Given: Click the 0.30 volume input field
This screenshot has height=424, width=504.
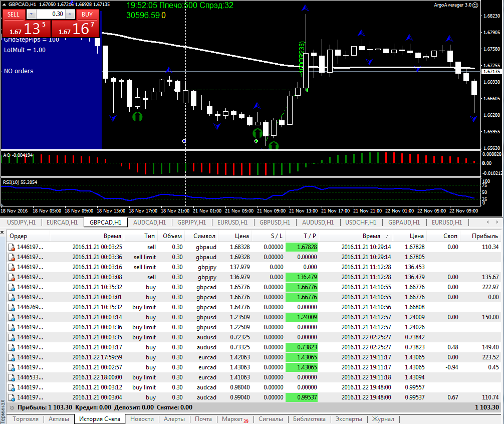Looking at the screenshot, I should tap(51, 14).
